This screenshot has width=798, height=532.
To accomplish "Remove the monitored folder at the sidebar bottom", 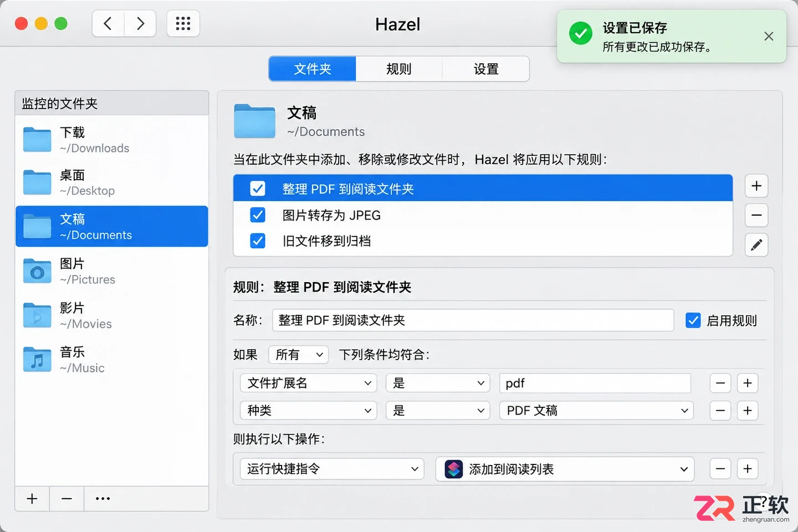I will tap(66, 499).
